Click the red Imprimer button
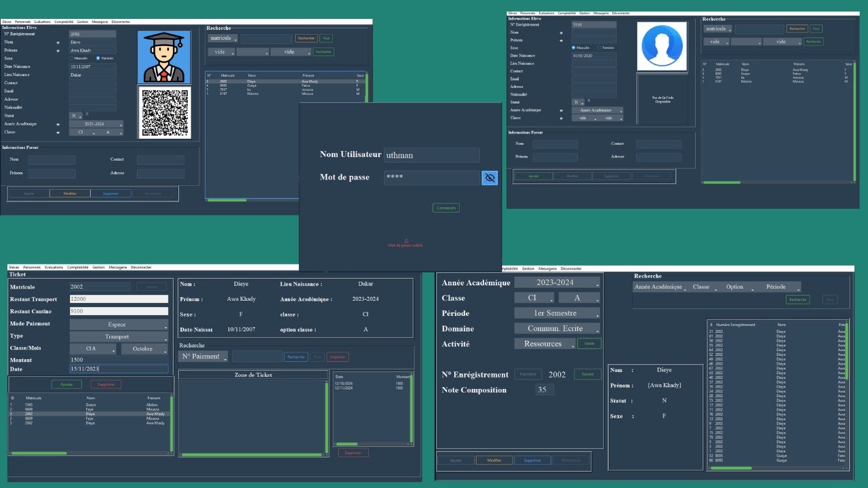This screenshot has height=488, width=868. point(337,357)
